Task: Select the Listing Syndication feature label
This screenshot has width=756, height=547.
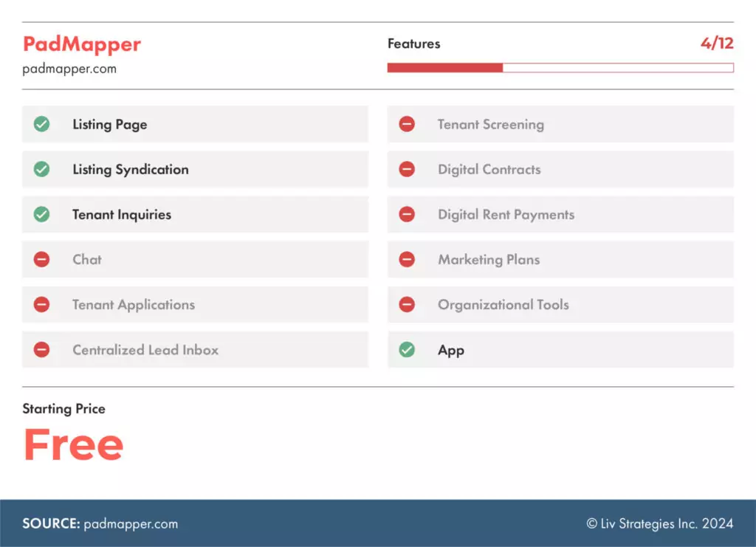Action: pos(130,169)
